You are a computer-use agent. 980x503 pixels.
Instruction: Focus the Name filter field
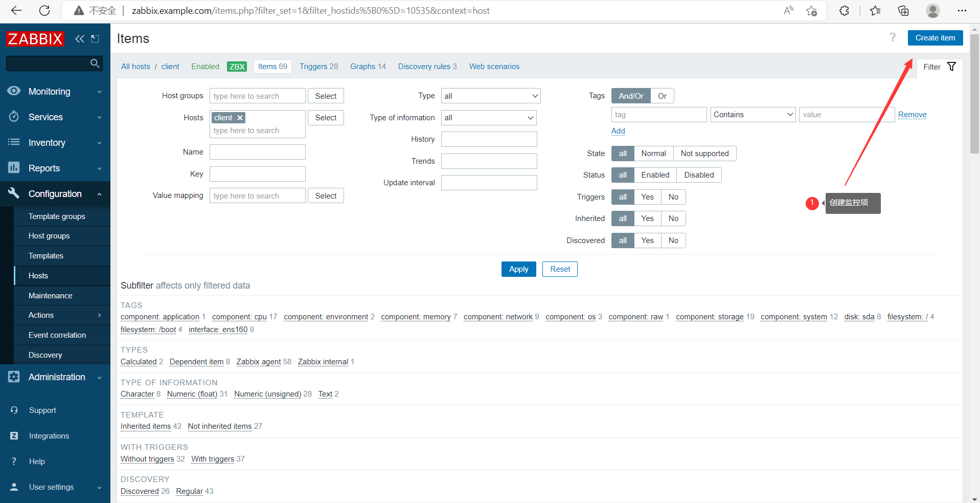click(258, 152)
